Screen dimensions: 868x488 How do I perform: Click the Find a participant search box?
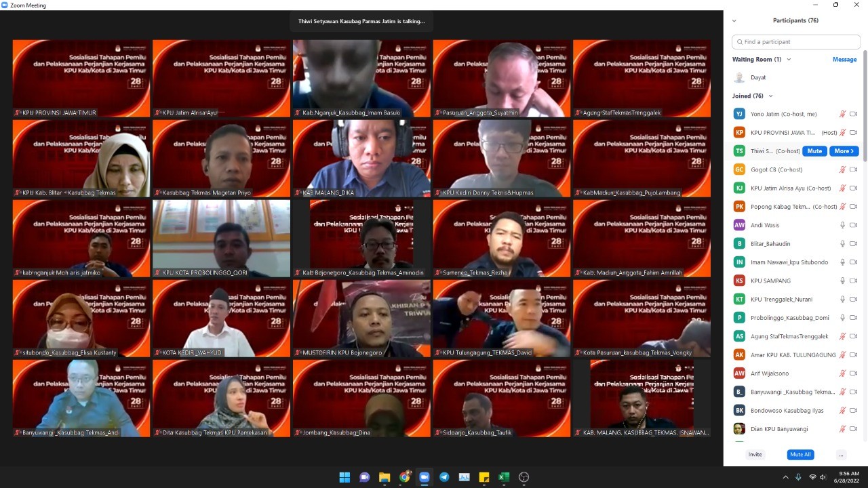click(x=796, y=42)
